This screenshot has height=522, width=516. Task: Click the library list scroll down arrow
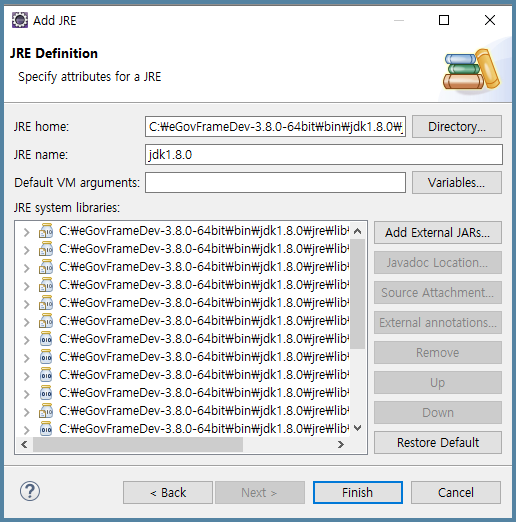click(x=358, y=428)
